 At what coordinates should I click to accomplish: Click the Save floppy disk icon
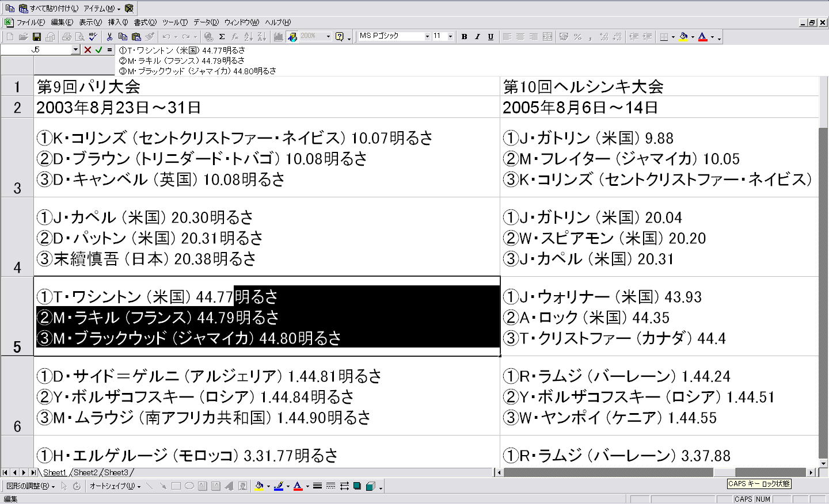click(37, 37)
